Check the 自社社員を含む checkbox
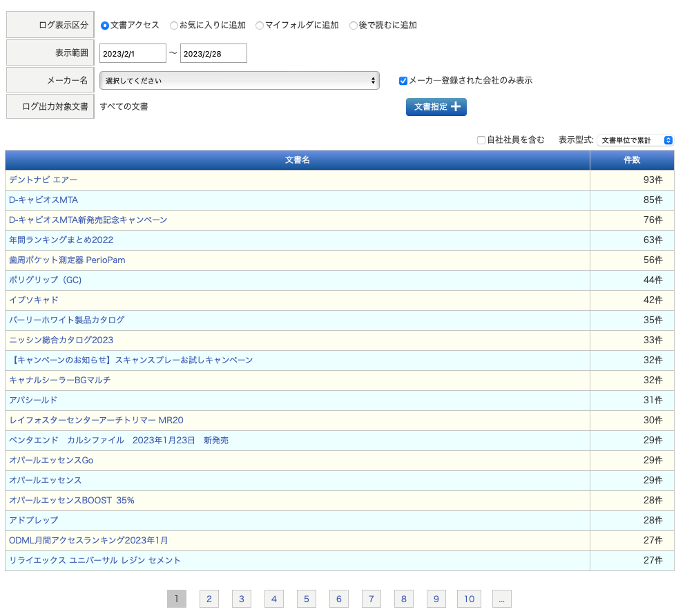The width and height of the screenshot is (685, 616). 481,140
